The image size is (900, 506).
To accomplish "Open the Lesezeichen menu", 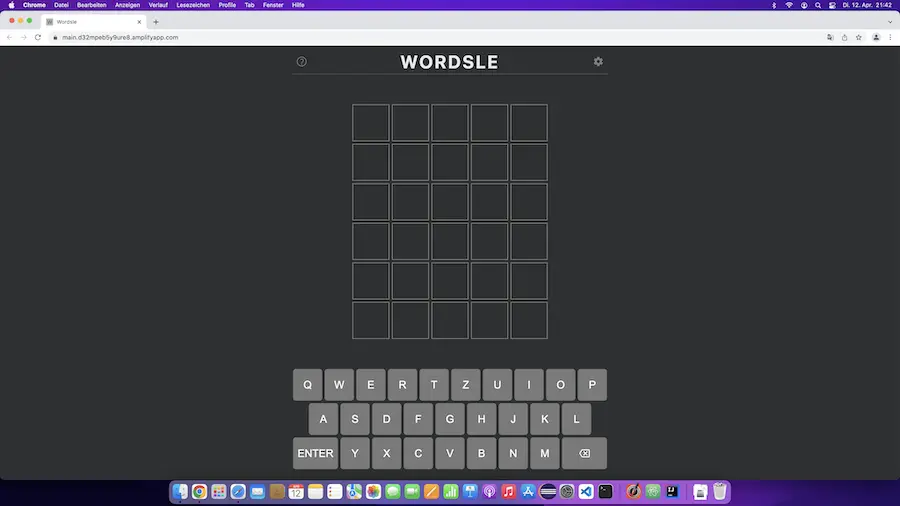I will [193, 5].
